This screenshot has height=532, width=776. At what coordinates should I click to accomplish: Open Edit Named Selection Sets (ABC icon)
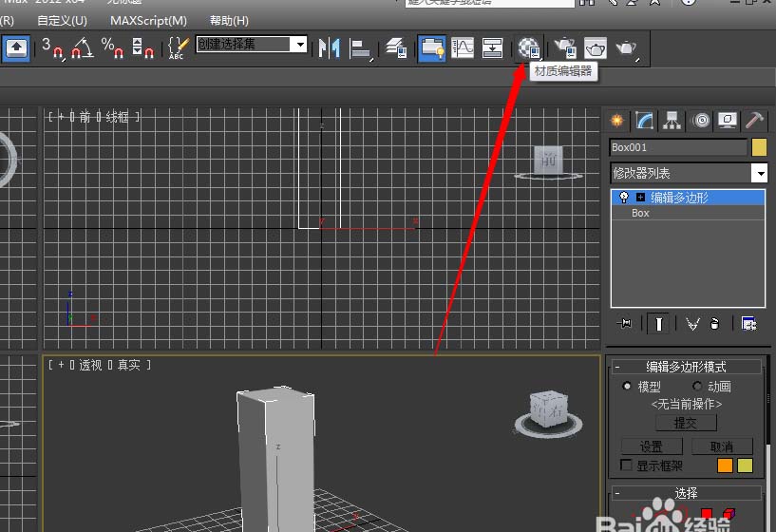(x=179, y=48)
